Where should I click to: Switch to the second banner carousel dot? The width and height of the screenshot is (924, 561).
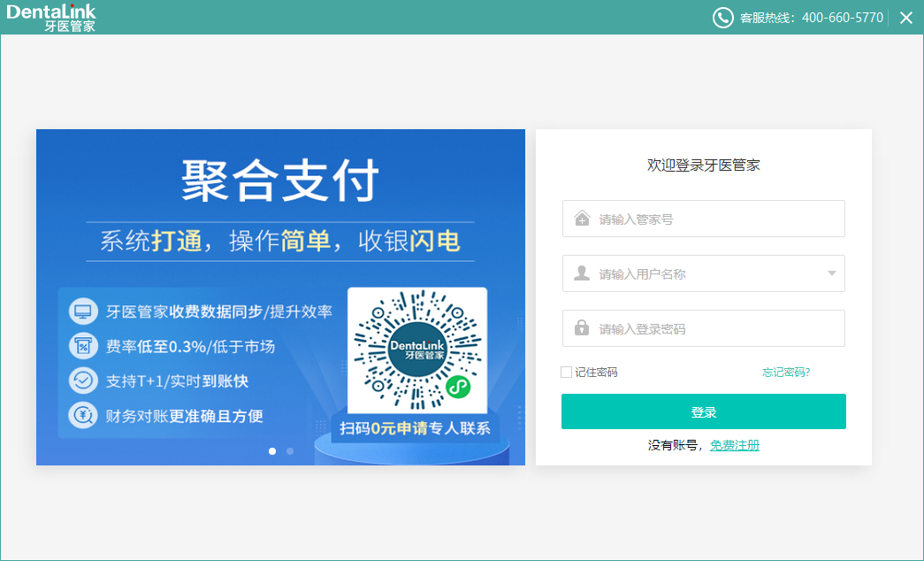tap(290, 451)
